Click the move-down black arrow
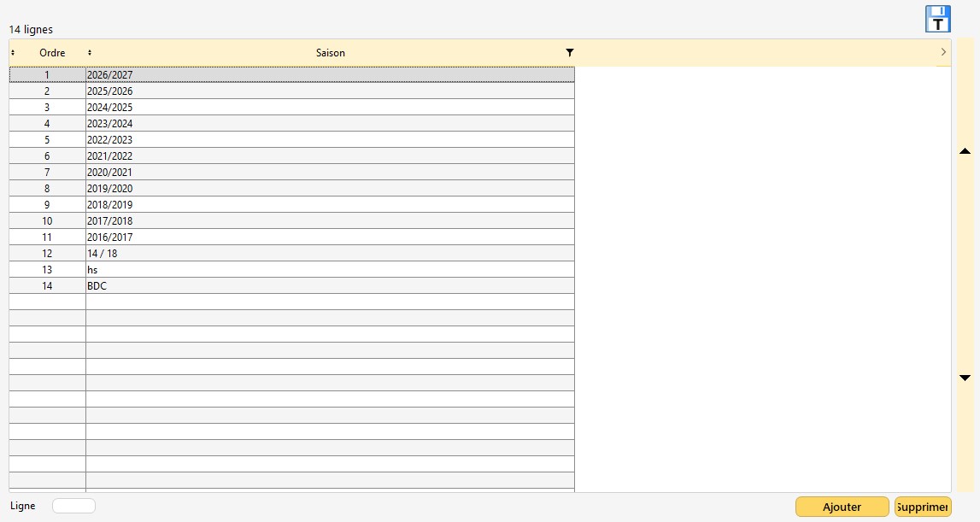 pyautogui.click(x=965, y=378)
